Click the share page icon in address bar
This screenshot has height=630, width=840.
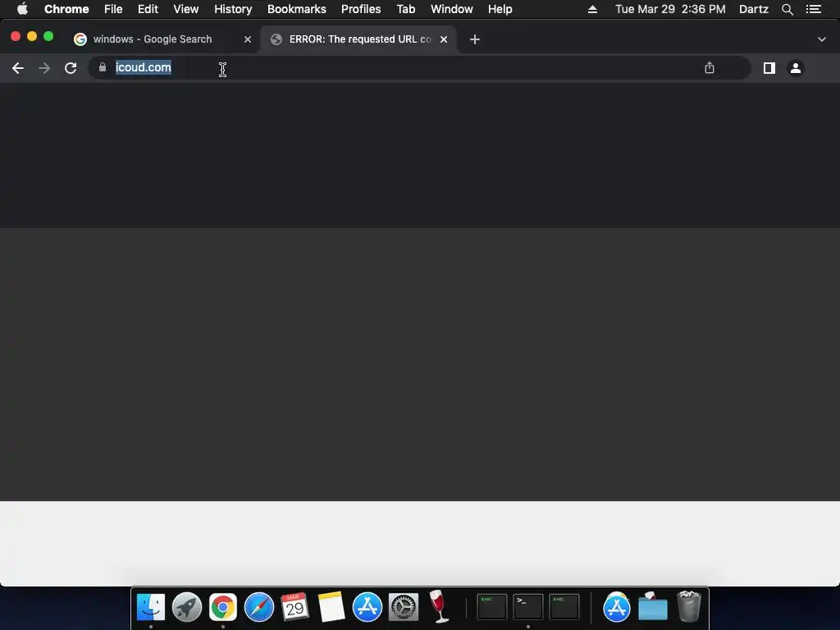710,67
